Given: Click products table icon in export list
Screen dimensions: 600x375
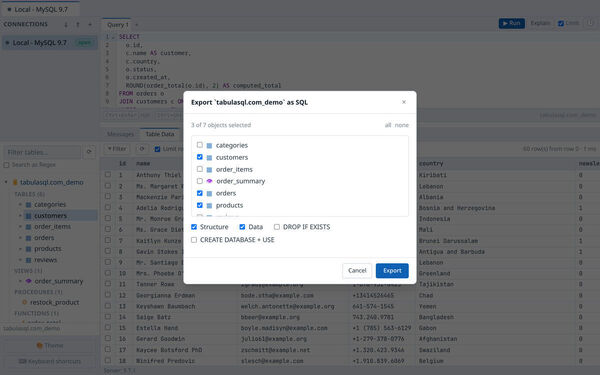Looking at the screenshot, I should pos(209,205).
